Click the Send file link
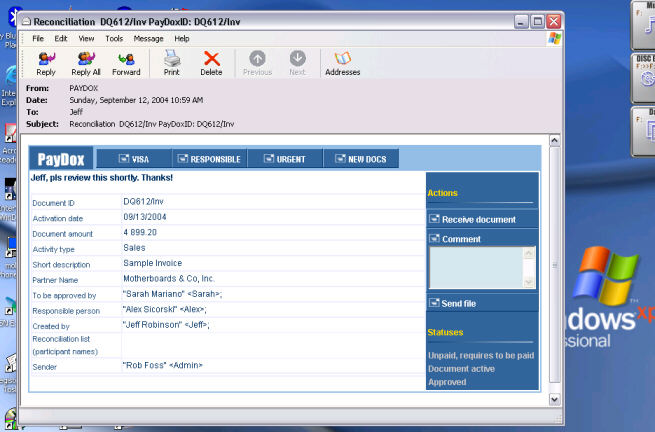This screenshot has height=432, width=655. (459, 303)
